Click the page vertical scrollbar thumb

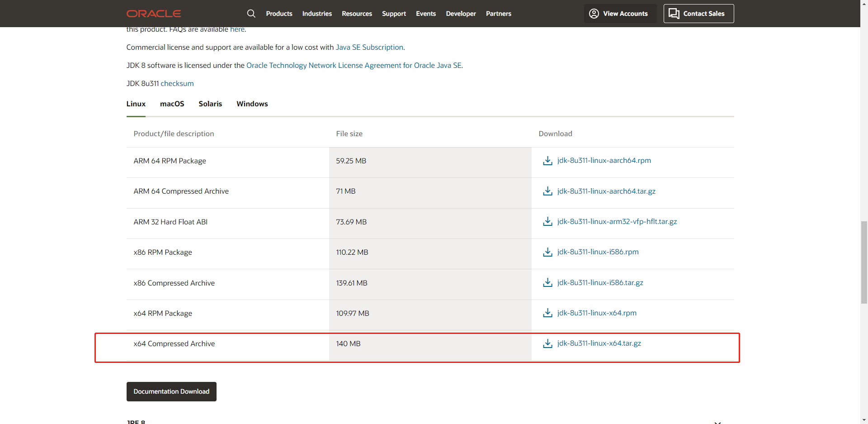[864, 262]
